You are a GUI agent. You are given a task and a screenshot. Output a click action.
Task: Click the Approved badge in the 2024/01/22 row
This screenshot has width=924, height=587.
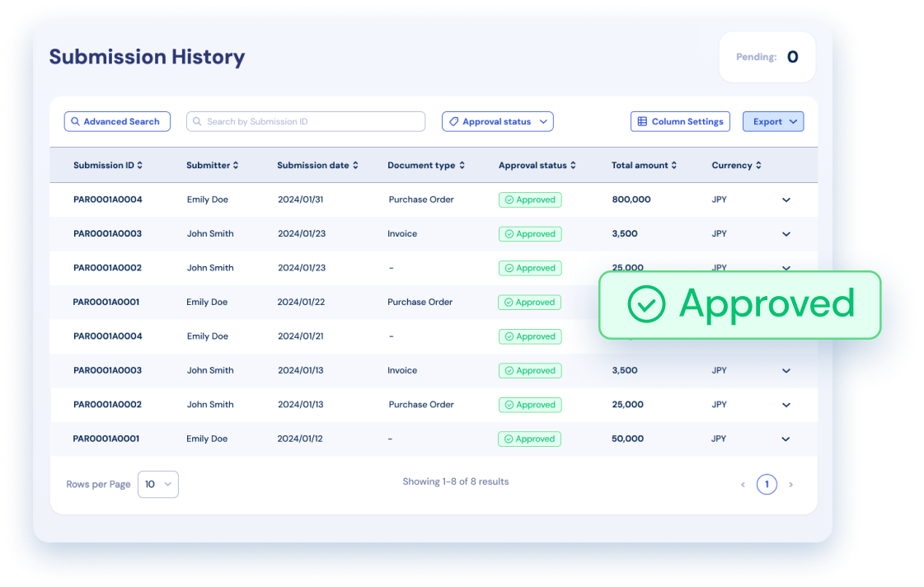[x=529, y=303]
